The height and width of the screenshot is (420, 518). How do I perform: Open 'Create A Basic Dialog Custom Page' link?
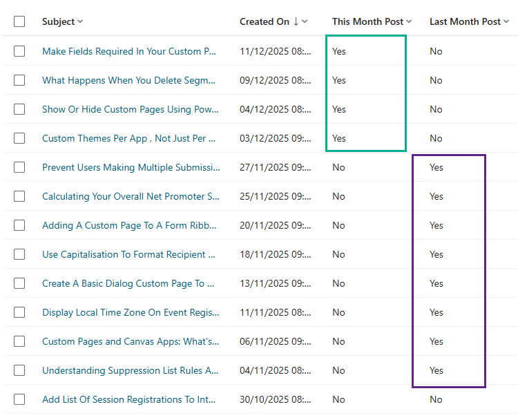(128, 283)
